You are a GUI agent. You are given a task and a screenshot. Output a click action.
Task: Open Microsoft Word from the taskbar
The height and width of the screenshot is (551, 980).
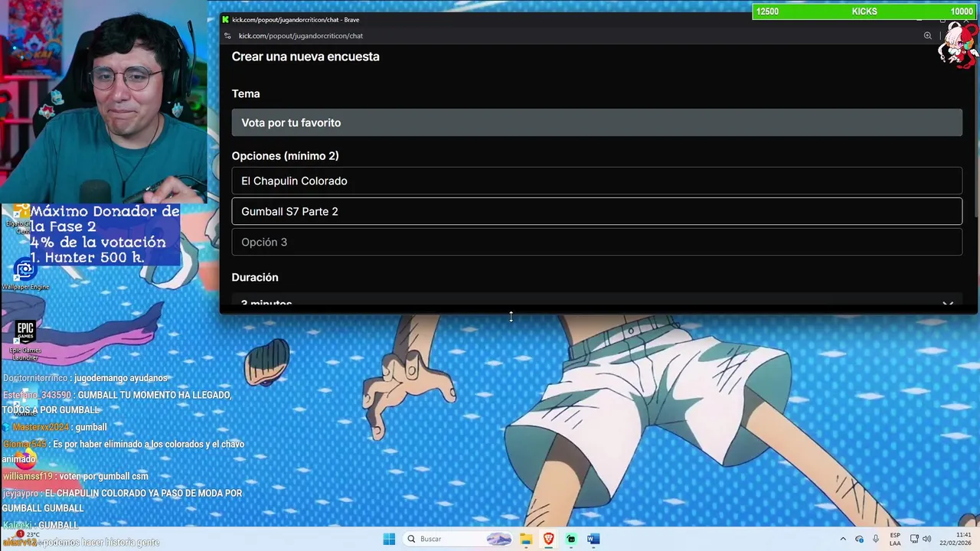pos(593,539)
